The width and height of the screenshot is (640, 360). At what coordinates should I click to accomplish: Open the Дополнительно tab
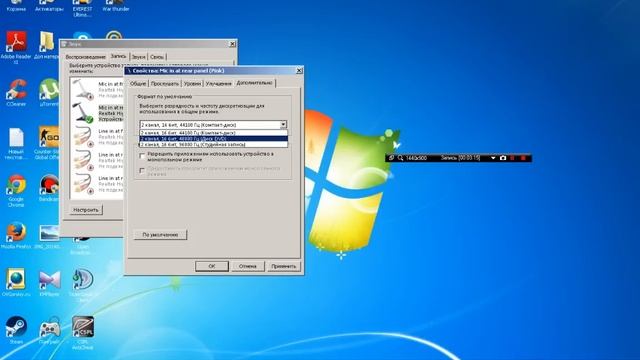[x=255, y=82]
